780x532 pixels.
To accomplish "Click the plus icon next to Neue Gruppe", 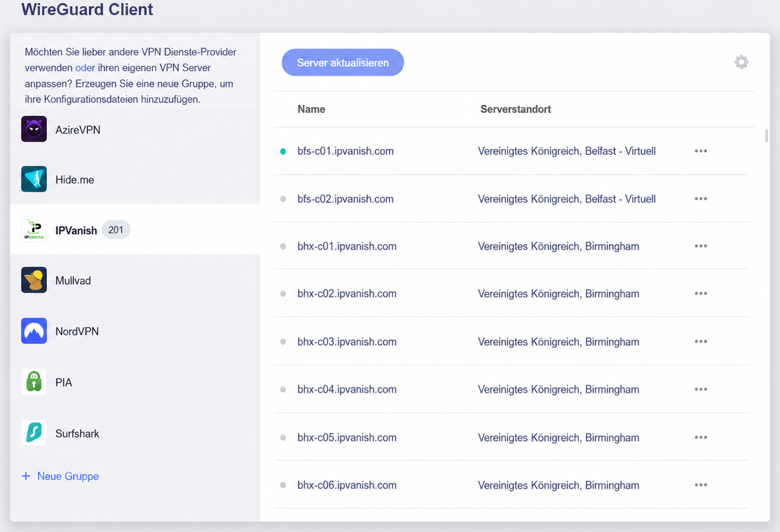I will click(x=26, y=476).
